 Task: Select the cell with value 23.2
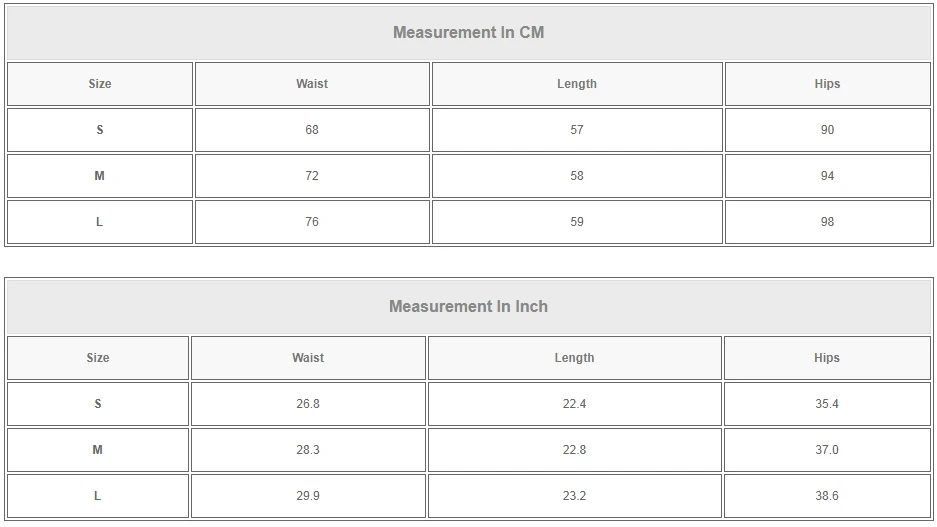(x=574, y=496)
